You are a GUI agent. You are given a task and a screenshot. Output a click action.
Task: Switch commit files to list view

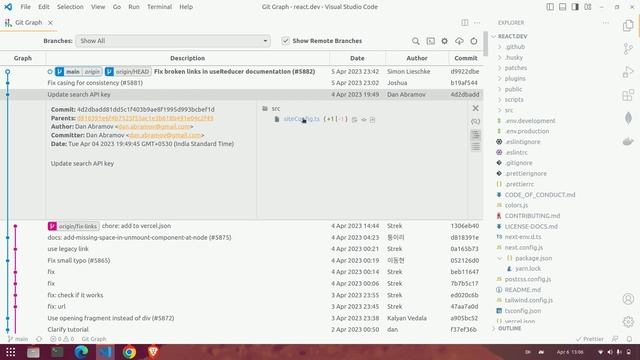[x=476, y=147]
